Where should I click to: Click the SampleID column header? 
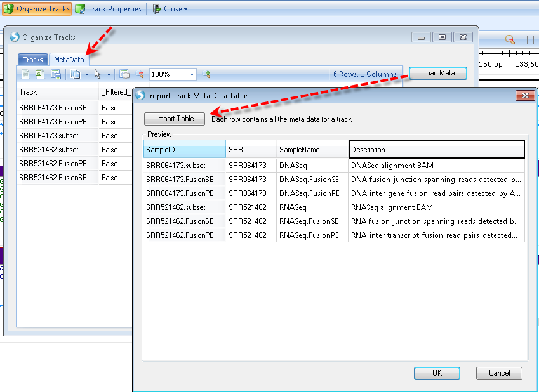click(185, 150)
